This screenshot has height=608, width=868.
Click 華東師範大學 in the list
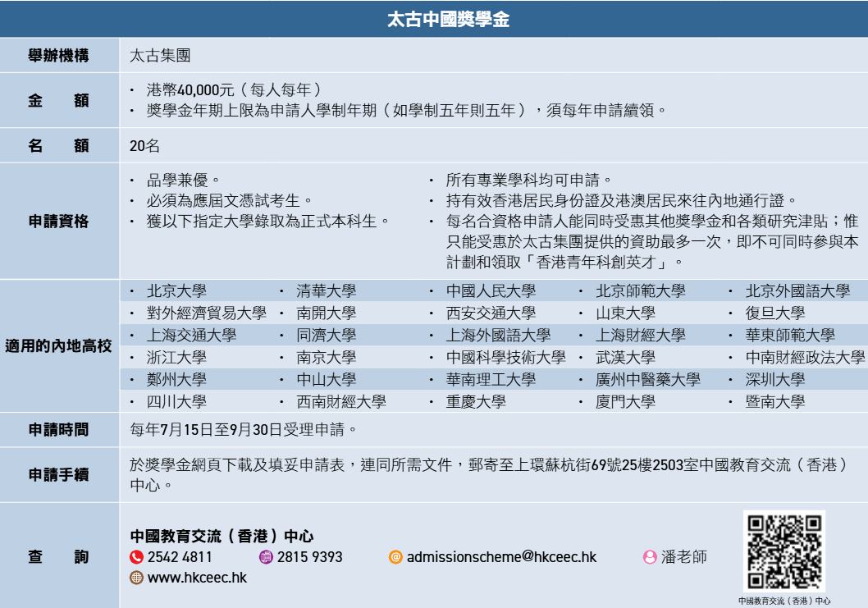[x=790, y=336]
